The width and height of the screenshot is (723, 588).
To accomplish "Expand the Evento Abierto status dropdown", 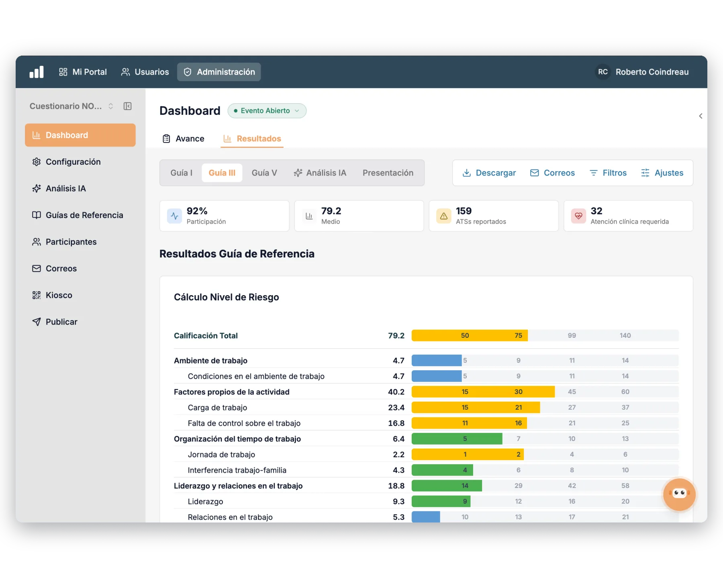I will [x=267, y=111].
